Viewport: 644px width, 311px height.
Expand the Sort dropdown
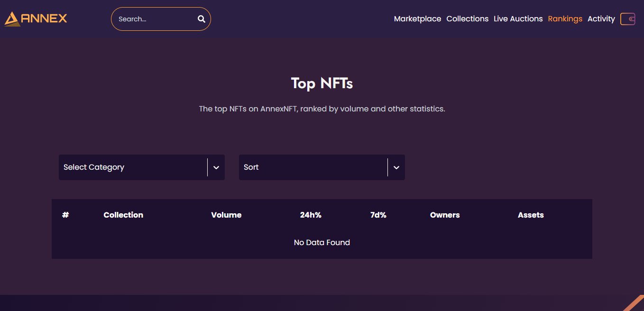pyautogui.click(x=313, y=167)
